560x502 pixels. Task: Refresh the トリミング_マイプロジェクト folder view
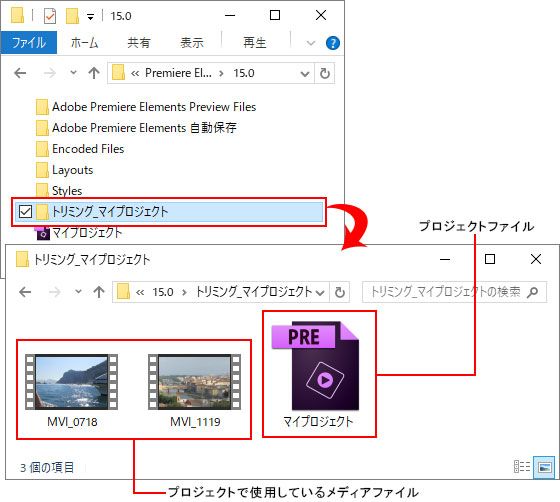point(340,292)
